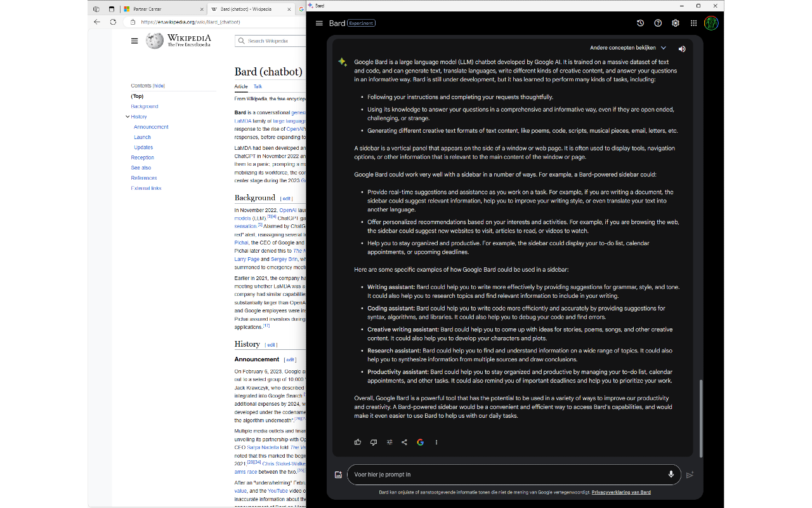The image size is (812, 508).
Task: Upload an image to Bard prompt
Action: pyautogui.click(x=338, y=474)
